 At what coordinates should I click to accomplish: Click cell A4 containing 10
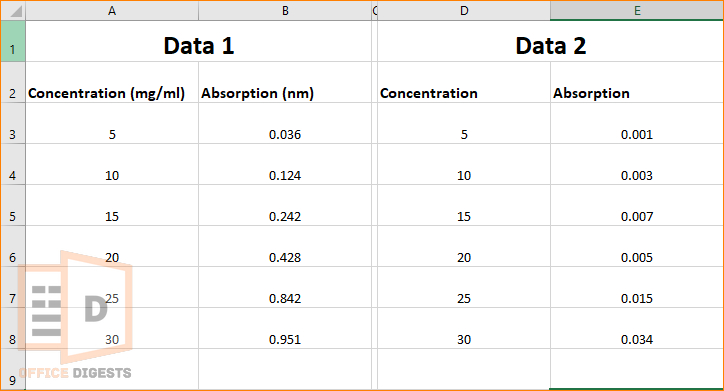tap(112, 164)
